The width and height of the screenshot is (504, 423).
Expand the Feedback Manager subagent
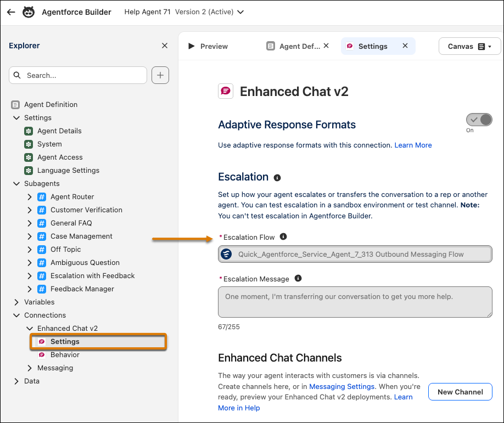(30, 289)
